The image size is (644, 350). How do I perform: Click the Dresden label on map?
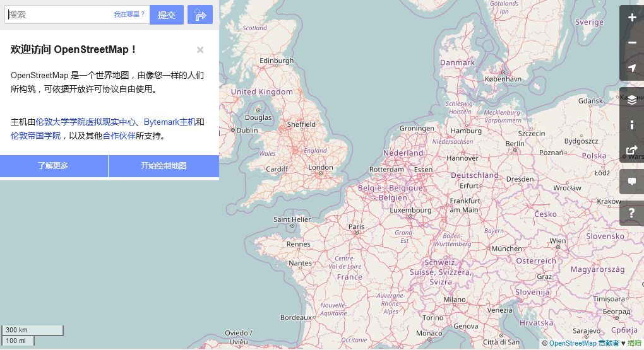pyautogui.click(x=520, y=179)
